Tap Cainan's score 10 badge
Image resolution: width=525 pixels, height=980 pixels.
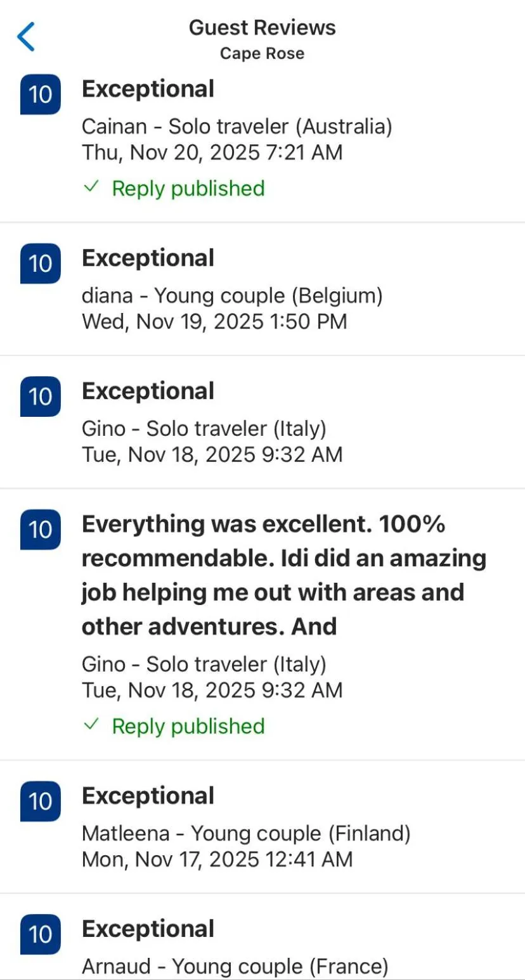[x=41, y=94]
